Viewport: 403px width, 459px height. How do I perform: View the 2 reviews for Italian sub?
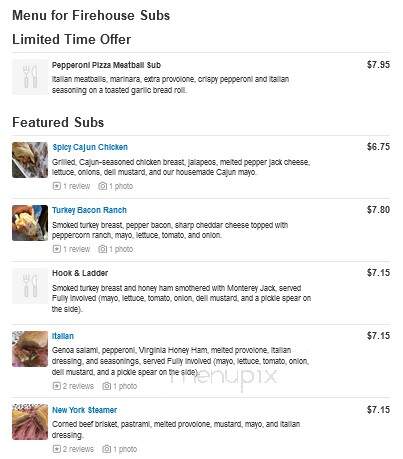(78, 386)
